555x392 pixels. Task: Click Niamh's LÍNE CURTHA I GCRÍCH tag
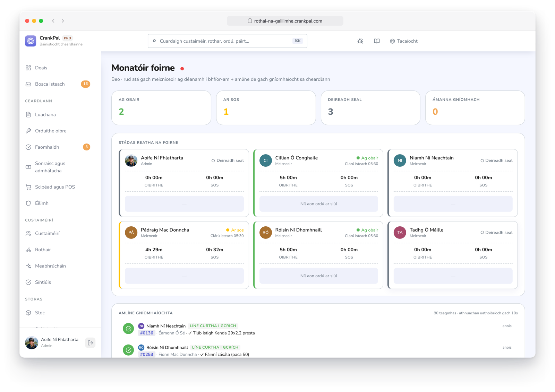pyautogui.click(x=213, y=326)
